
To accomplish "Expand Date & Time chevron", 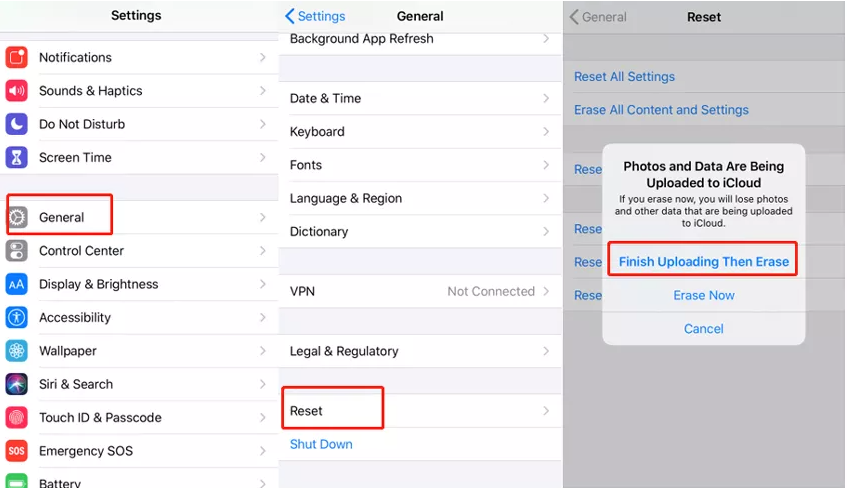I will click(x=546, y=98).
